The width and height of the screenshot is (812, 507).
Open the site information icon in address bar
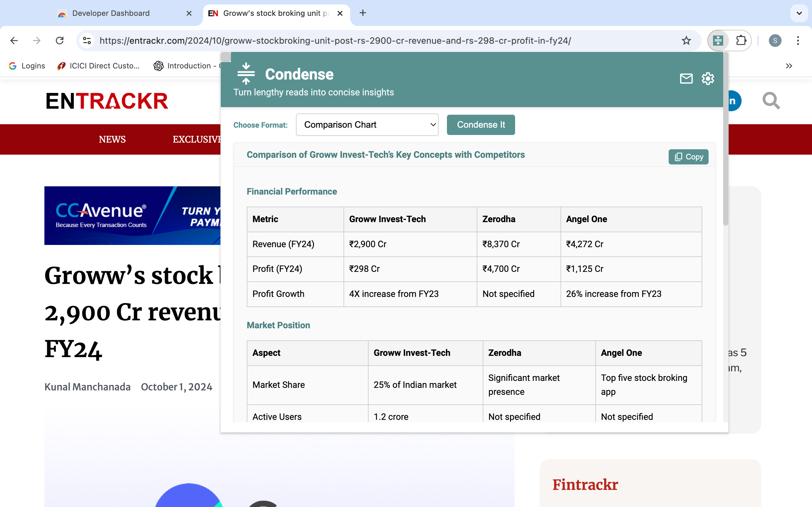[87, 41]
